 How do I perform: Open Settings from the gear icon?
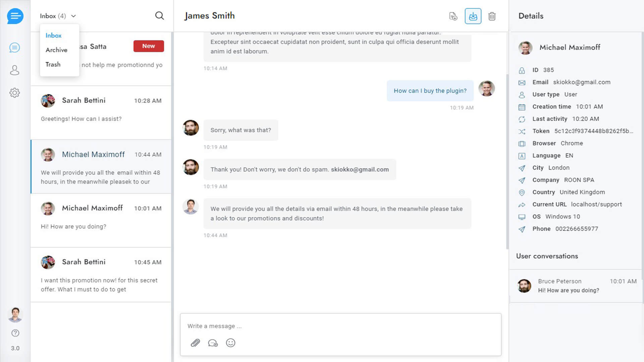(14, 93)
